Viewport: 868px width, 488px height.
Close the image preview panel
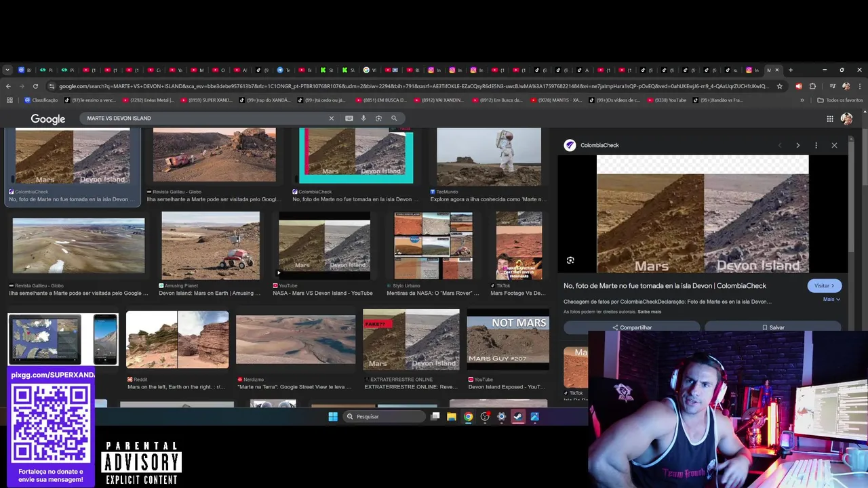834,145
